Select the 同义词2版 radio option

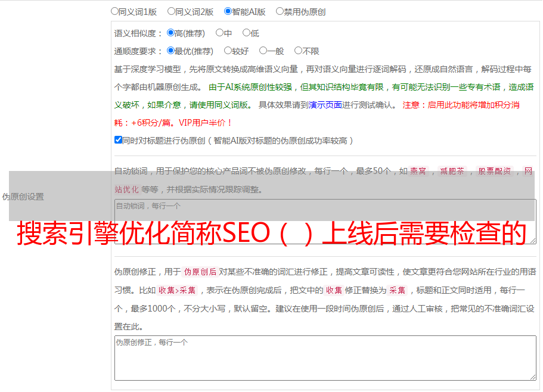[171, 11]
